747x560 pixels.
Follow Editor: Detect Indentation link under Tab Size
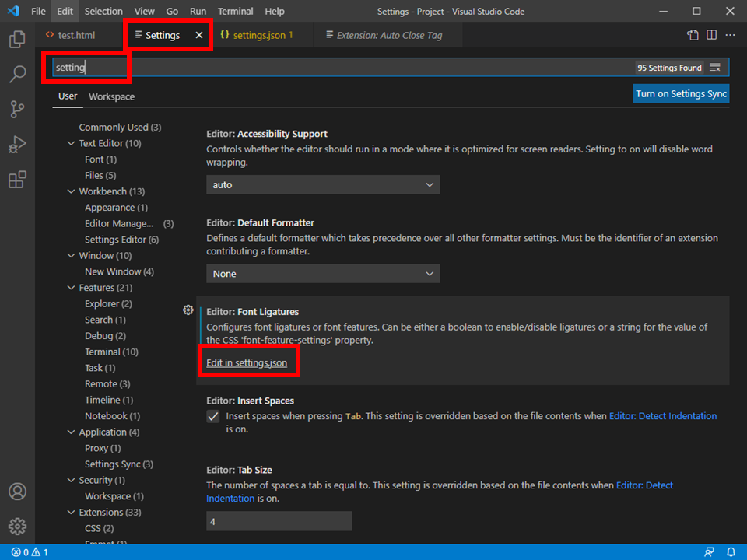point(644,485)
